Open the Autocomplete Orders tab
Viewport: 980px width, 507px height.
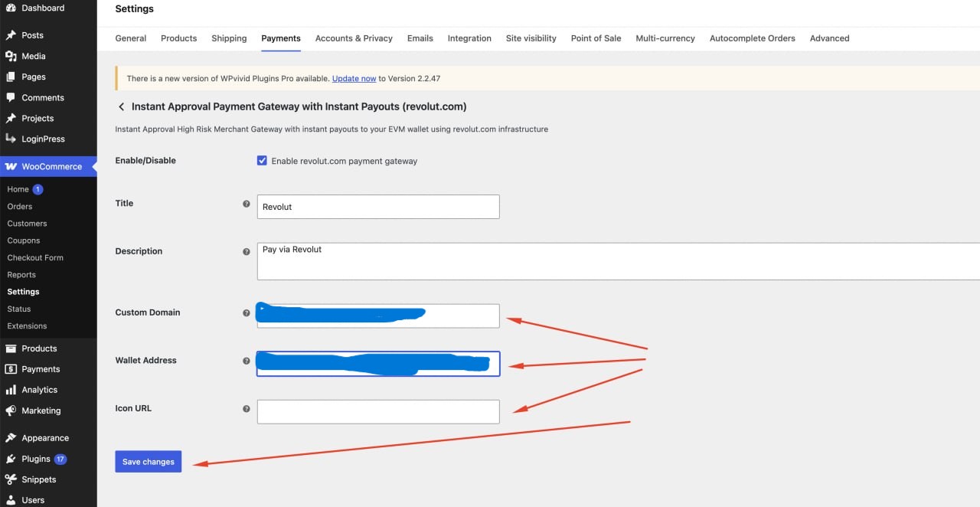[753, 38]
